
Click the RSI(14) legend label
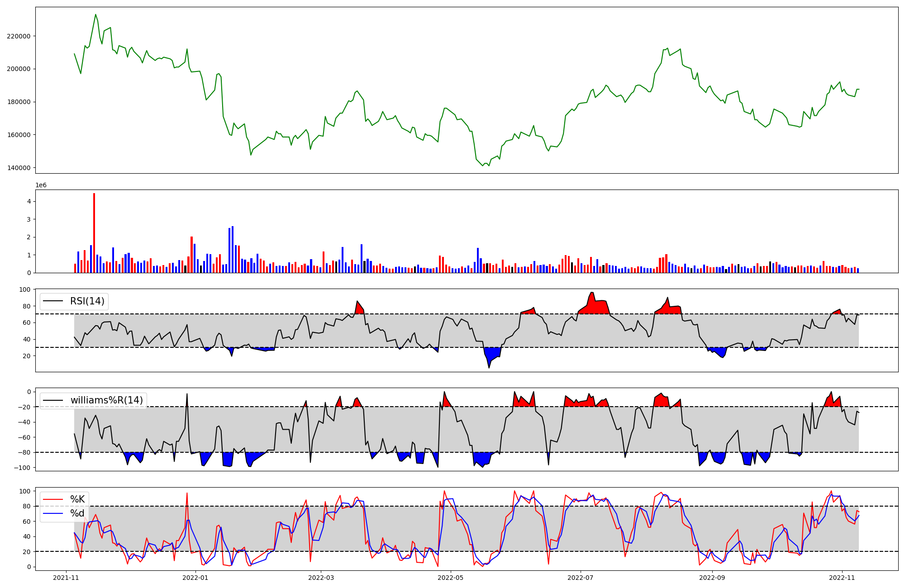[87, 301]
